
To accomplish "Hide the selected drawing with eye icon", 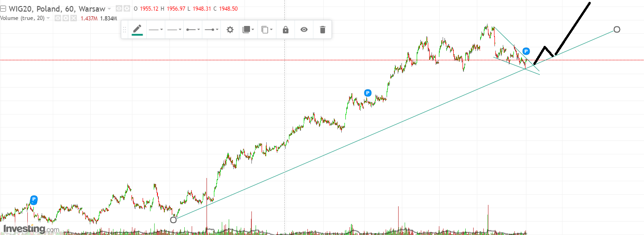I will [x=304, y=30].
